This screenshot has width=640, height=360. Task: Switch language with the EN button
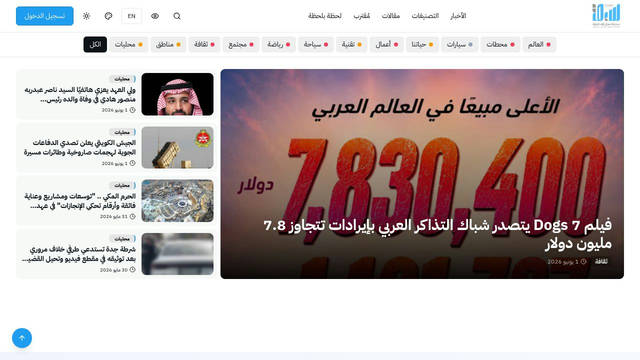131,16
